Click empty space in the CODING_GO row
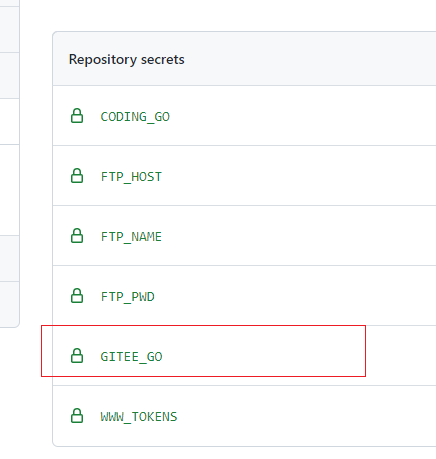 point(300,116)
